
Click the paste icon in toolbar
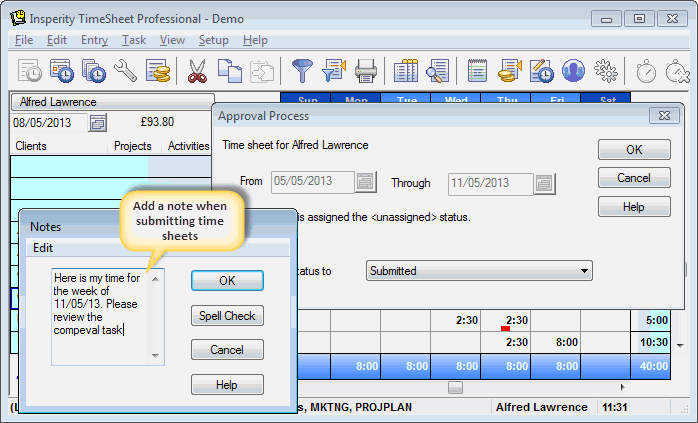[x=262, y=71]
